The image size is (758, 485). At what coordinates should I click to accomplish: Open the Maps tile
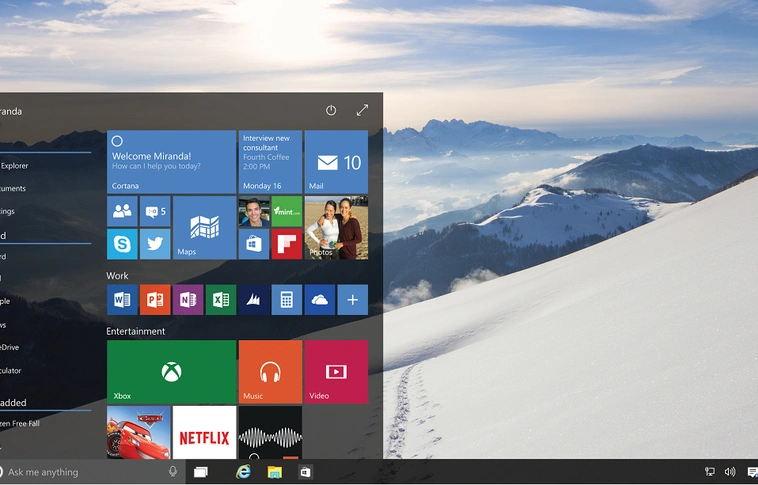pyautogui.click(x=204, y=227)
